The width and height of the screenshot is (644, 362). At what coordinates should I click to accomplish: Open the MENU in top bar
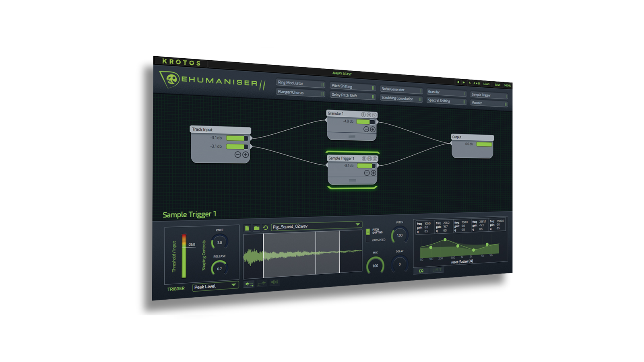click(x=508, y=86)
